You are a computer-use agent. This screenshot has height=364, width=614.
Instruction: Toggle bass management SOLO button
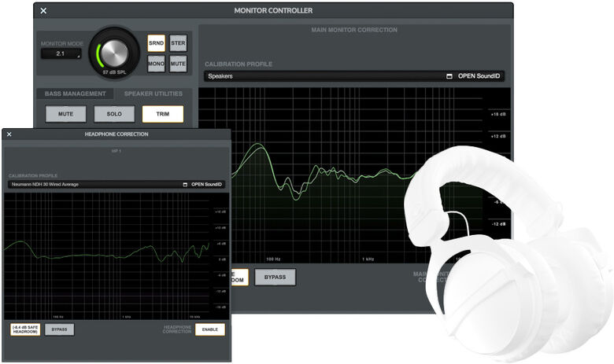point(114,114)
